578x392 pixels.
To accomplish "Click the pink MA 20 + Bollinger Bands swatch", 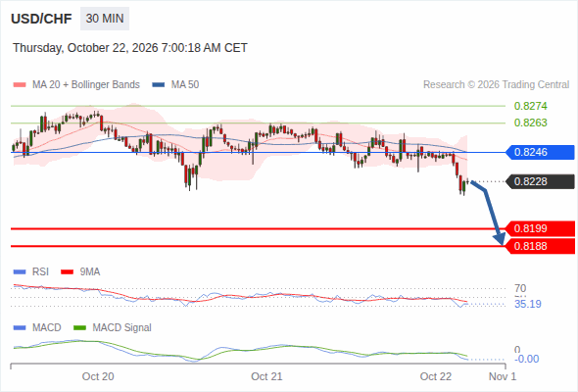I will click(x=20, y=85).
